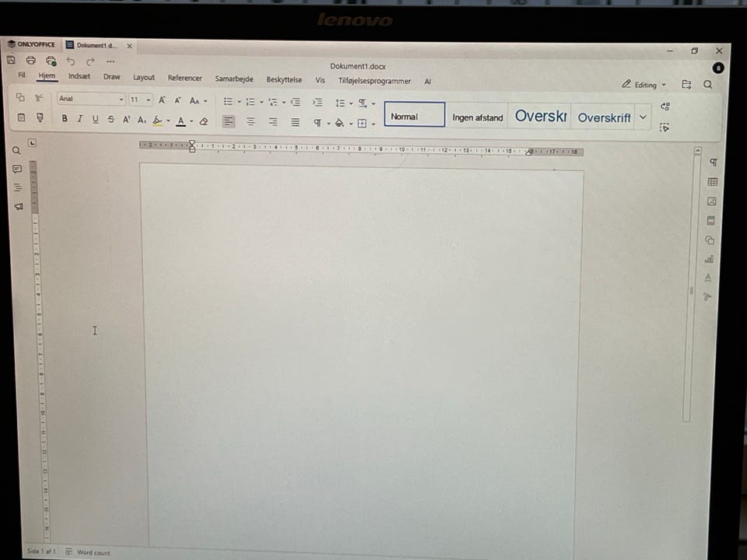Open the Editing mode dropdown

click(644, 85)
